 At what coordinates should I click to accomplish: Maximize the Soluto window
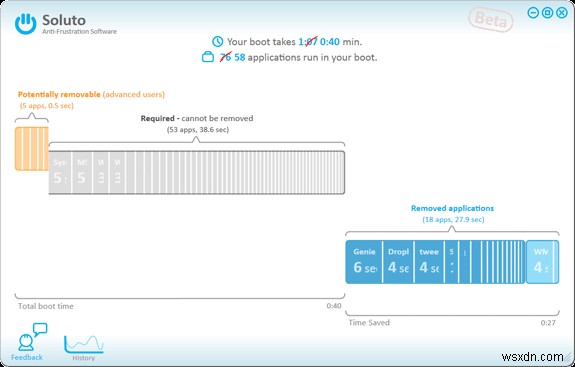[547, 13]
